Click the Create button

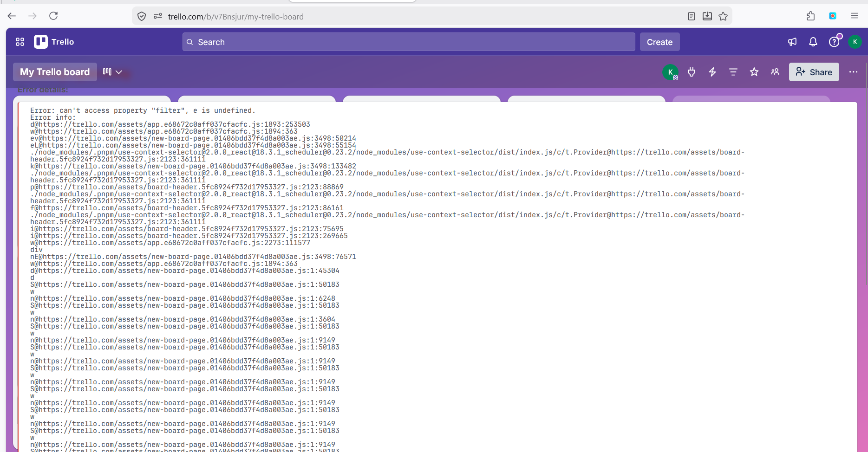click(660, 42)
